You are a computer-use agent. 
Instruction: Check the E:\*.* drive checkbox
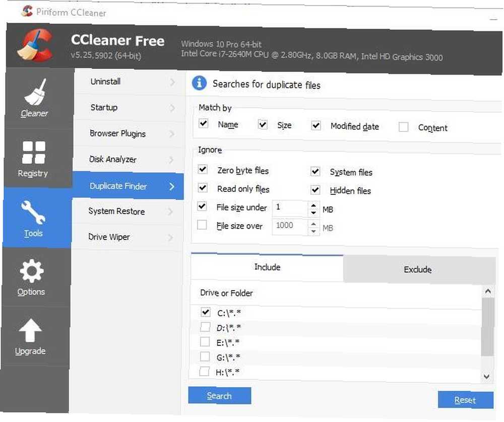[205, 342]
